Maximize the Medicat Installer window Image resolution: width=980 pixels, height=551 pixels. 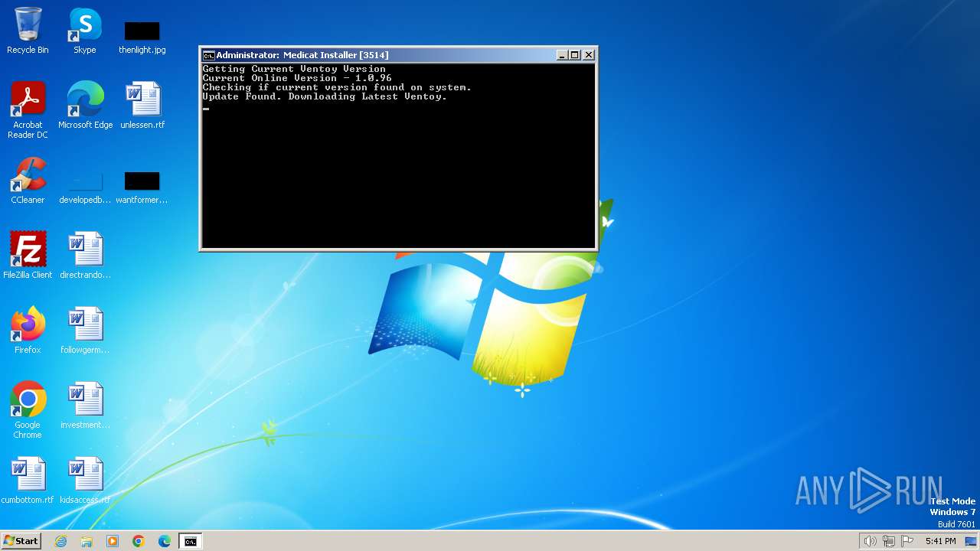click(575, 55)
